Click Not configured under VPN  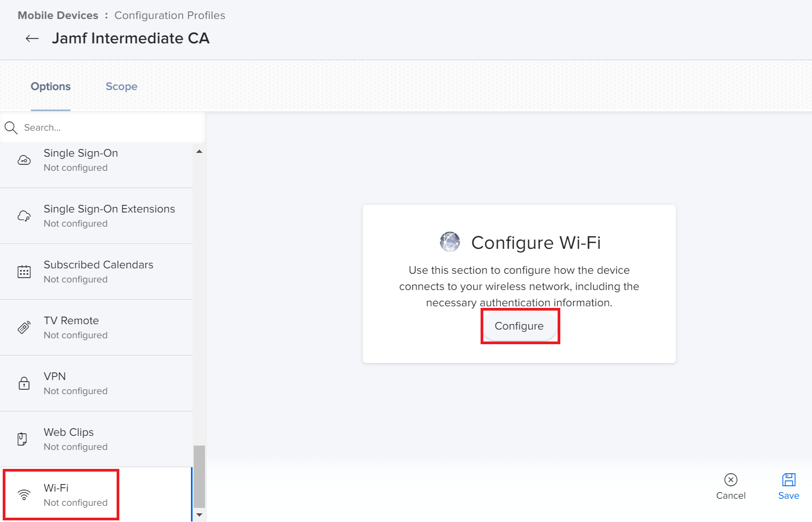point(75,391)
